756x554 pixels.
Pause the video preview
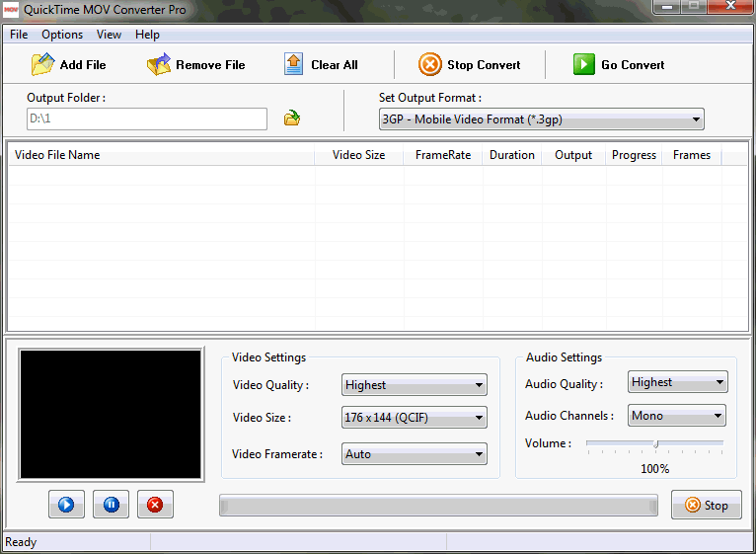point(111,505)
